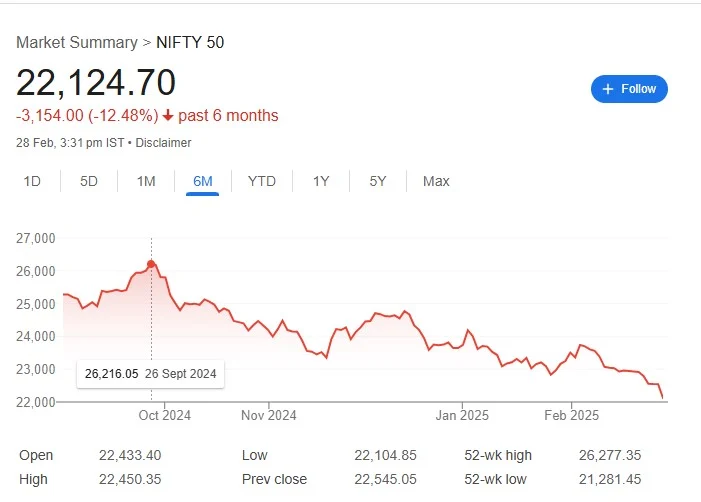Click the 26,216.05 price tooltip
Screen dimensions: 701x502
pos(151,374)
